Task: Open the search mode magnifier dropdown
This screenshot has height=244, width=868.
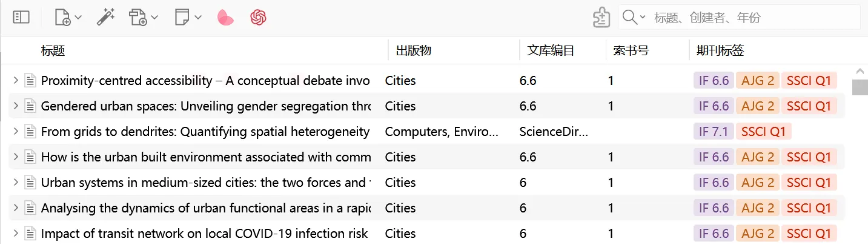Action: (x=634, y=18)
